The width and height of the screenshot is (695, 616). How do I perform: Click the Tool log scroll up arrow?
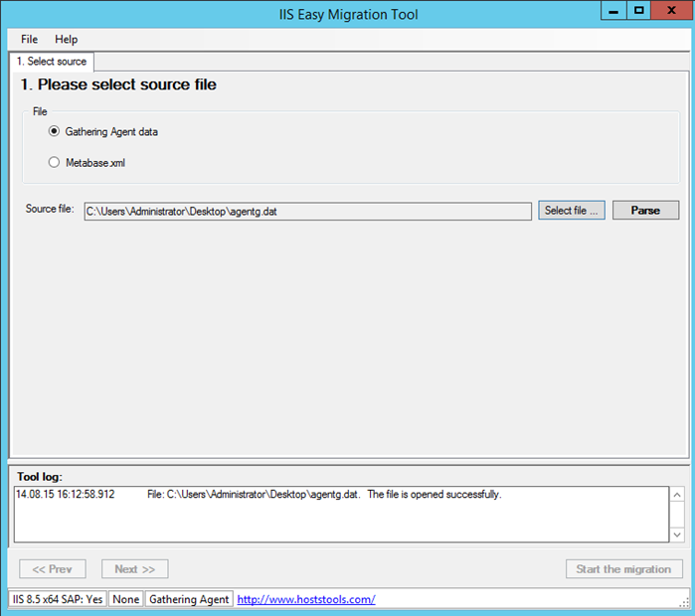(677, 495)
